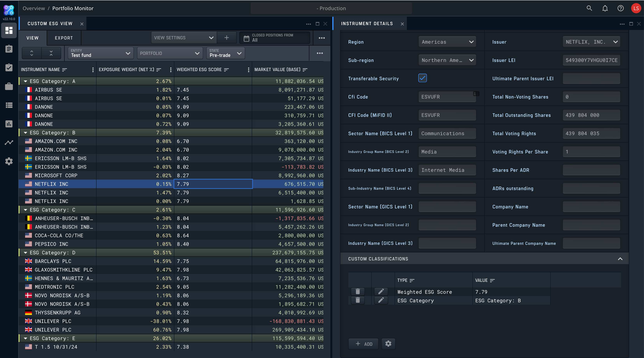Screen dimensions: 644x358
Task: Click Portfolio Monitor breadcrumb
Action: click(x=73, y=8)
